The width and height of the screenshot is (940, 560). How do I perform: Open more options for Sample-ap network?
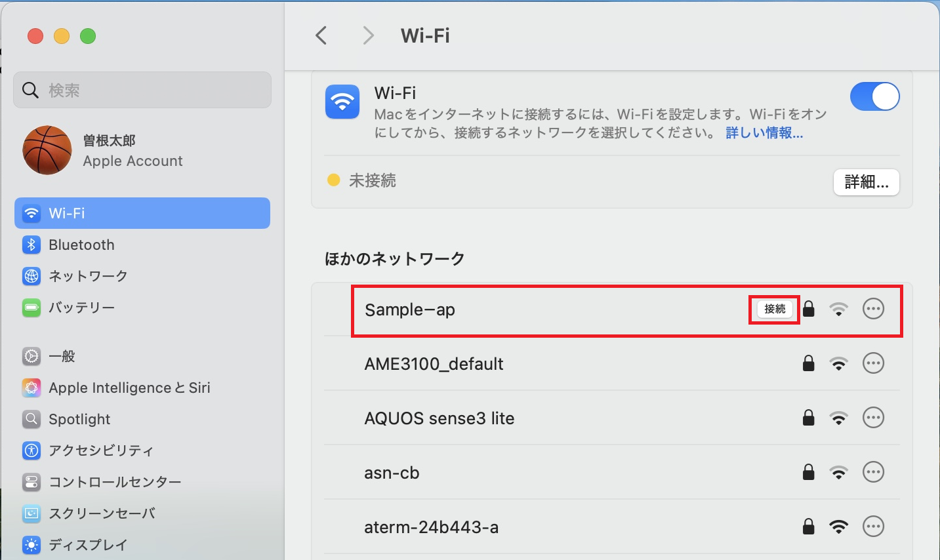tap(873, 309)
